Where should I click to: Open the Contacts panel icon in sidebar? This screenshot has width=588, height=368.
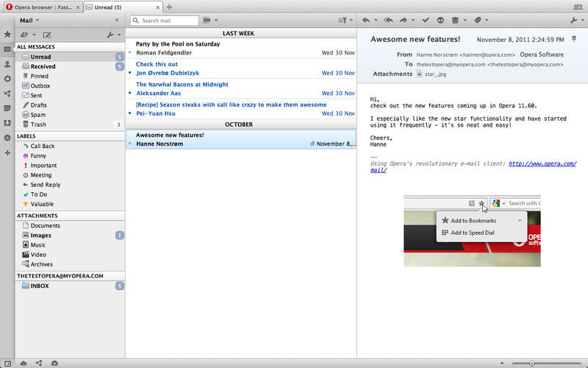click(7, 64)
